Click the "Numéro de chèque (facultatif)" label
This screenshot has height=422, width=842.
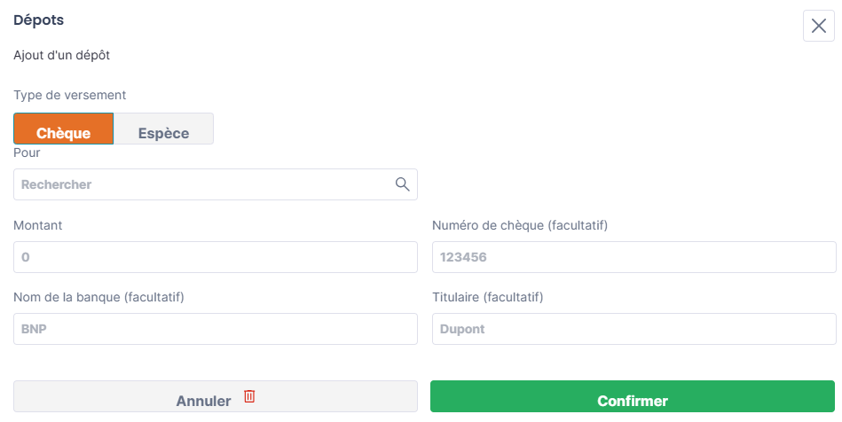520,225
